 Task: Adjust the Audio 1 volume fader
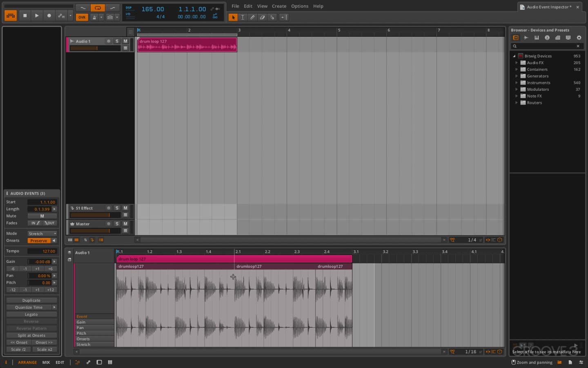tap(95, 48)
